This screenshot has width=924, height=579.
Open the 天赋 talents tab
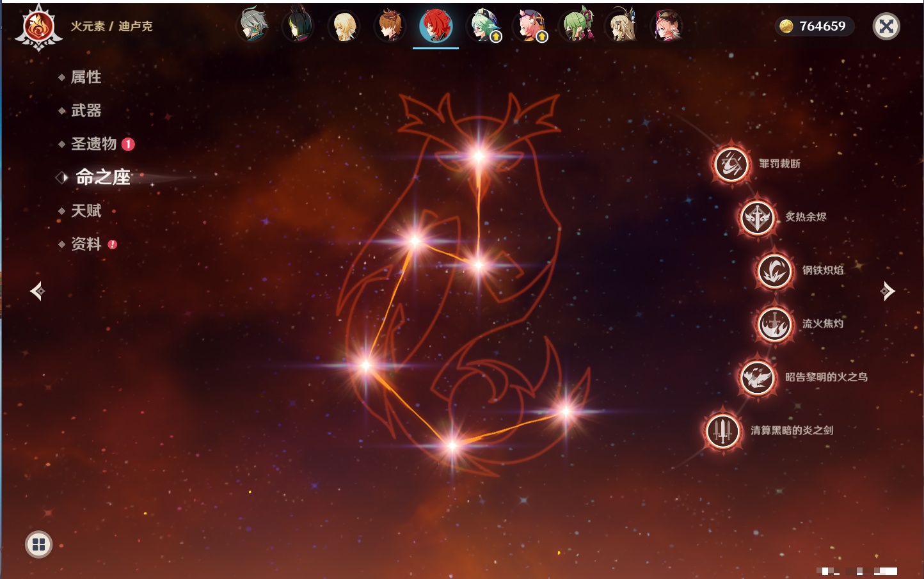coord(86,210)
